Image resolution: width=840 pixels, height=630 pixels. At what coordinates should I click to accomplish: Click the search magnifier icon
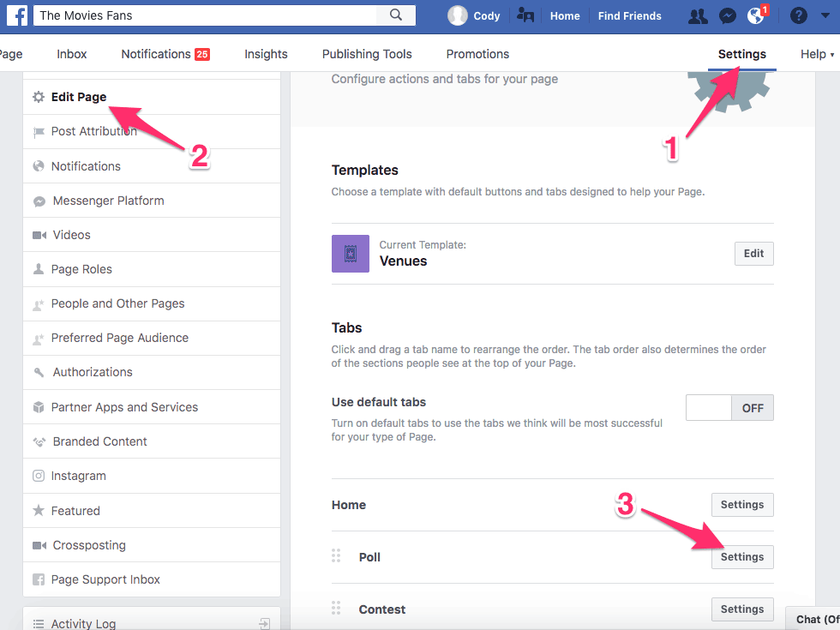(x=395, y=15)
